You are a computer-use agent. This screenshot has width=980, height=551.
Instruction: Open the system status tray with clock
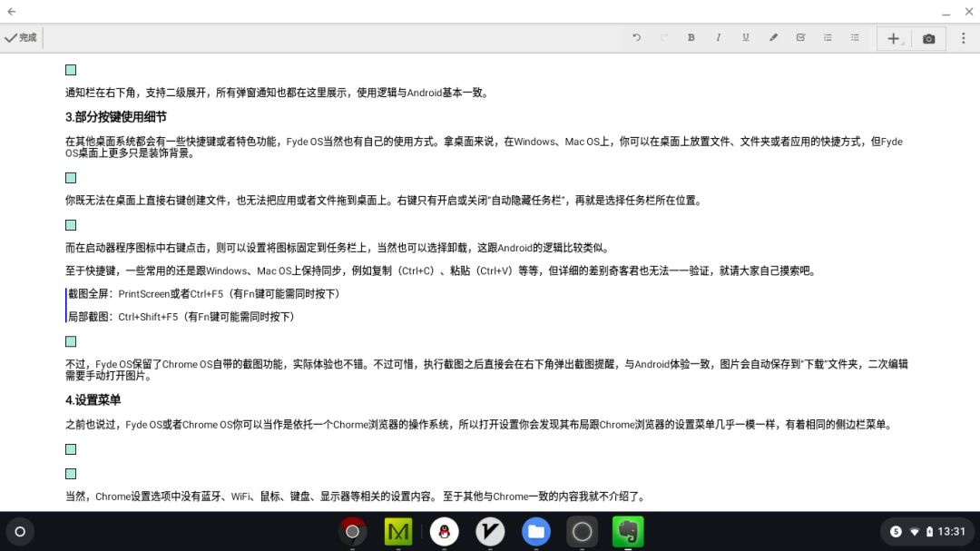pos(926,531)
